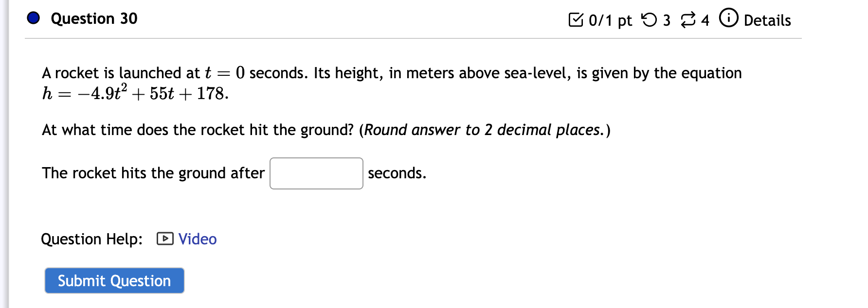Click the Question 30 header
The width and height of the screenshot is (868, 308).
pos(93,18)
